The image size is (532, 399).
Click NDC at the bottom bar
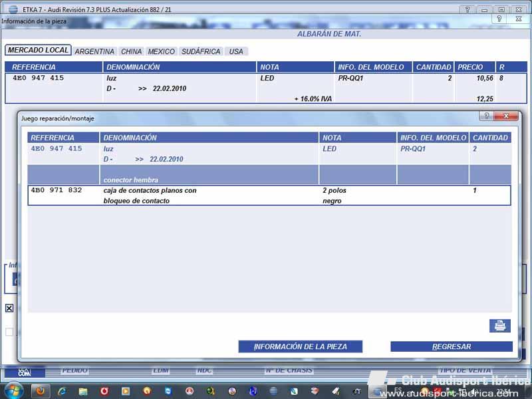click(x=204, y=370)
